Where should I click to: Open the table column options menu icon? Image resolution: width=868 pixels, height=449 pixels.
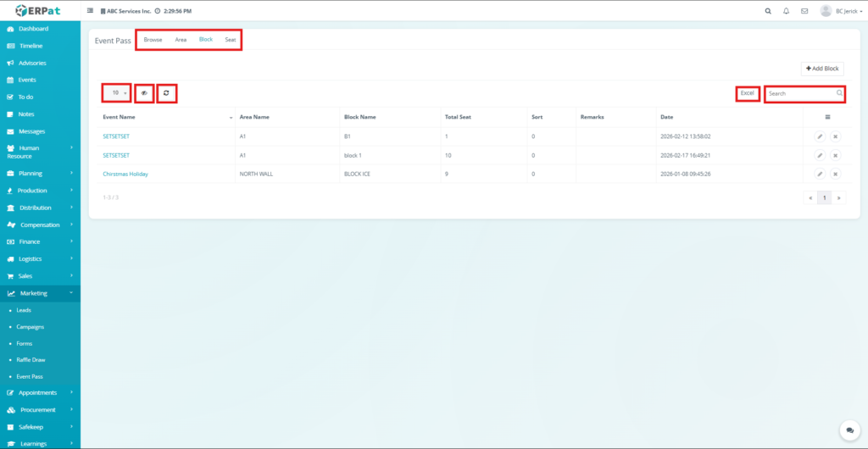click(827, 117)
